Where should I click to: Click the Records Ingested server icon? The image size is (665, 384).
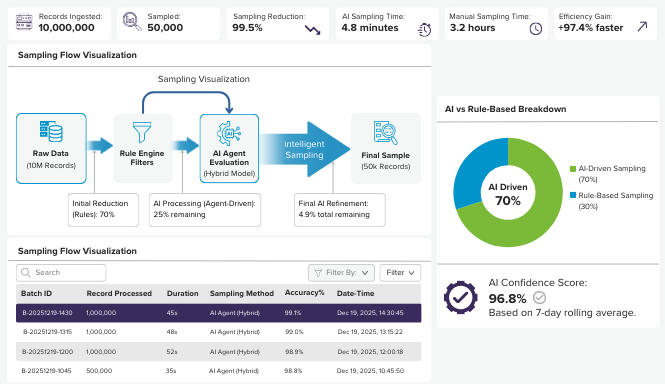[24, 22]
